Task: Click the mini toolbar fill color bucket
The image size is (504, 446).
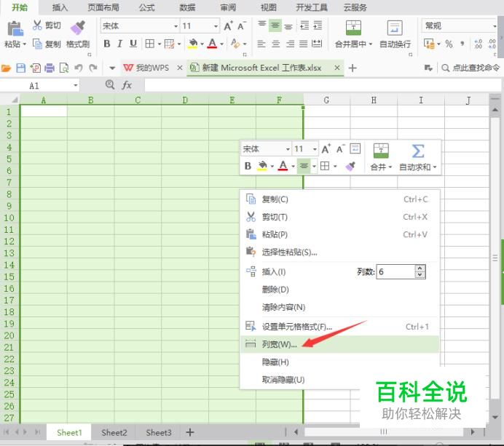Action: 262,166
